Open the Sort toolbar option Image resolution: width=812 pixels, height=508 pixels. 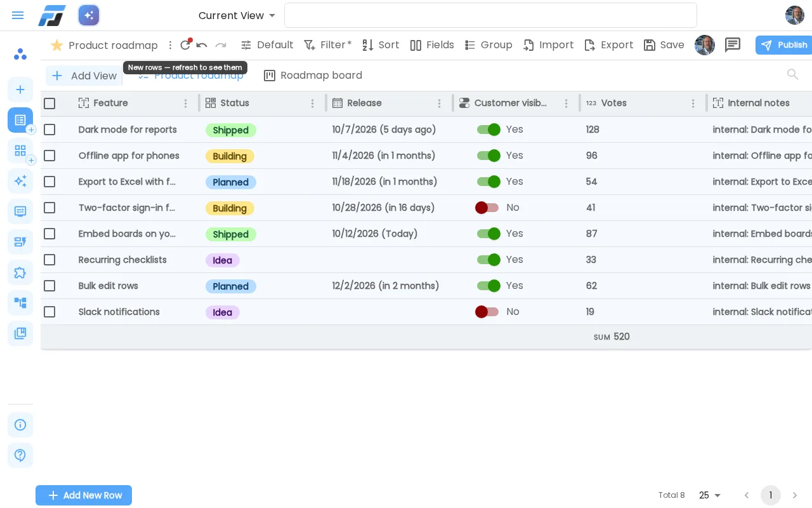click(x=380, y=45)
